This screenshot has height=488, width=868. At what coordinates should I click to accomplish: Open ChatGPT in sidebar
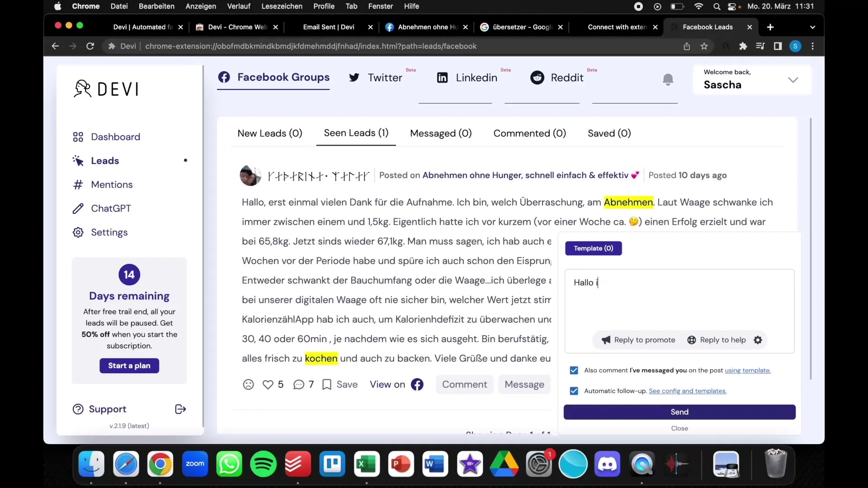click(102, 208)
